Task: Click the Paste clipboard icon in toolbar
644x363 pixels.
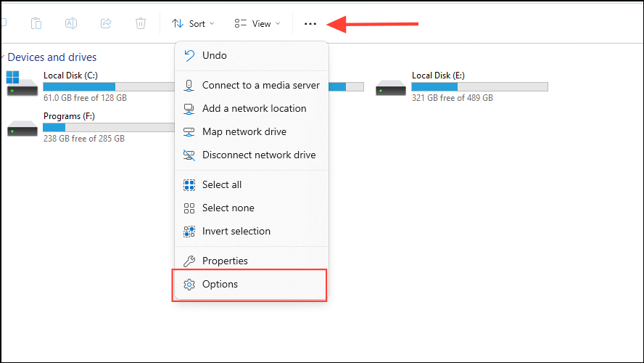Action: point(36,23)
